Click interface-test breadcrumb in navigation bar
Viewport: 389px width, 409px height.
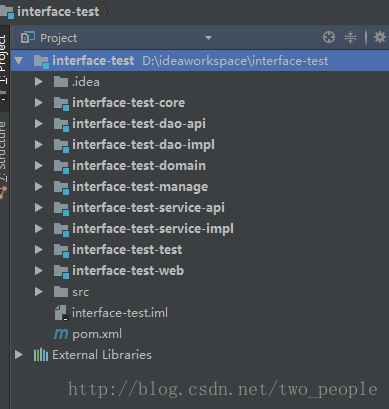(x=58, y=12)
